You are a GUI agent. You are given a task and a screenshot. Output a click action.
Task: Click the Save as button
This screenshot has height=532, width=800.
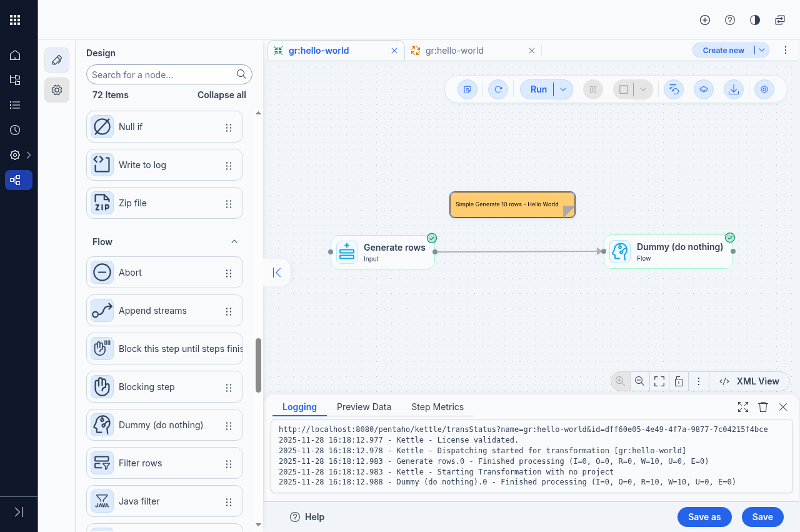click(704, 517)
